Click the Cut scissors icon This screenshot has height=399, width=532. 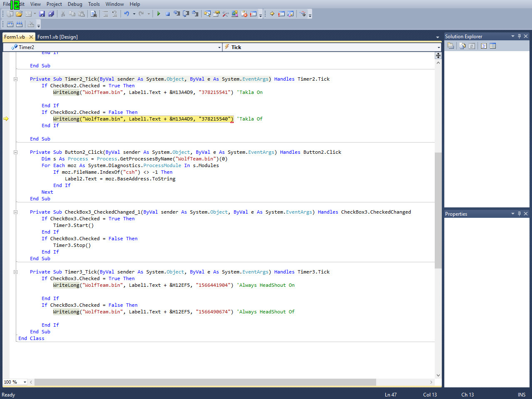(63, 14)
